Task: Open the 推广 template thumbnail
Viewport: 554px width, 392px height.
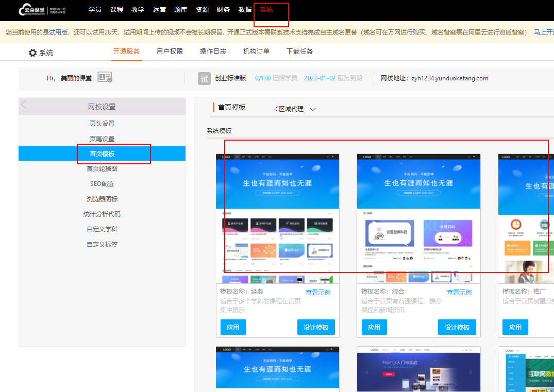Action: pos(526,218)
